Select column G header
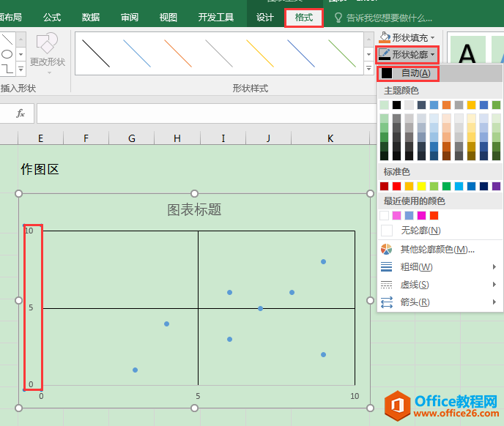The height and width of the screenshot is (426, 504). click(131, 138)
